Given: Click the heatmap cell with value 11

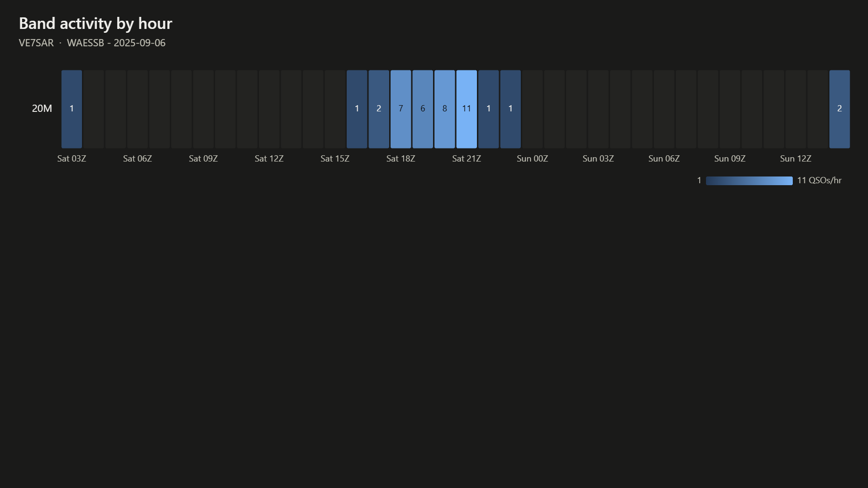Looking at the screenshot, I should pyautogui.click(x=466, y=109).
